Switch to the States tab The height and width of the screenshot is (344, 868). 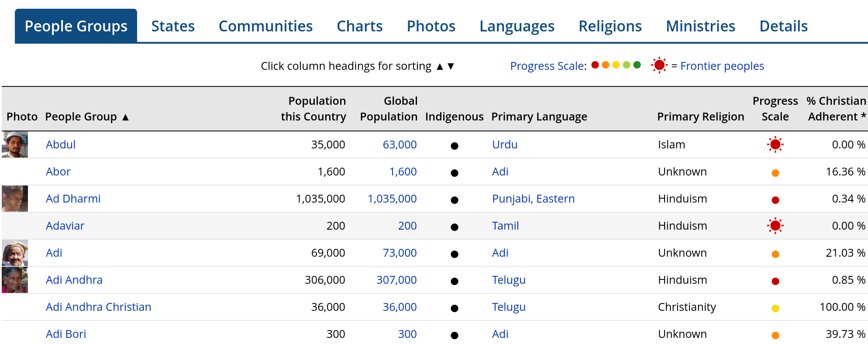tap(173, 26)
